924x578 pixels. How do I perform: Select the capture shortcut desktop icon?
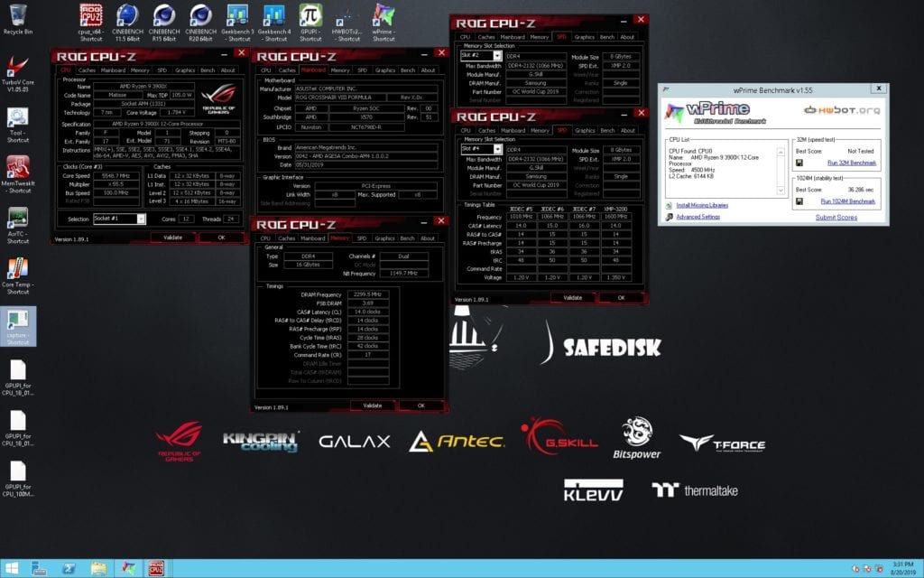click(18, 326)
